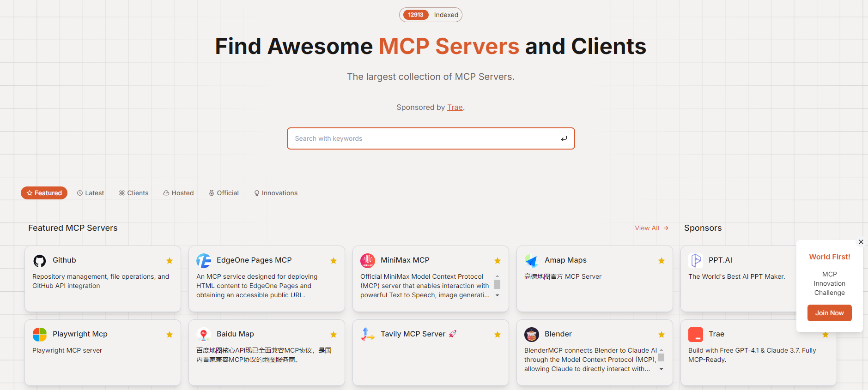868x390 pixels.
Task: Open the Trae sponsor link
Action: 455,107
